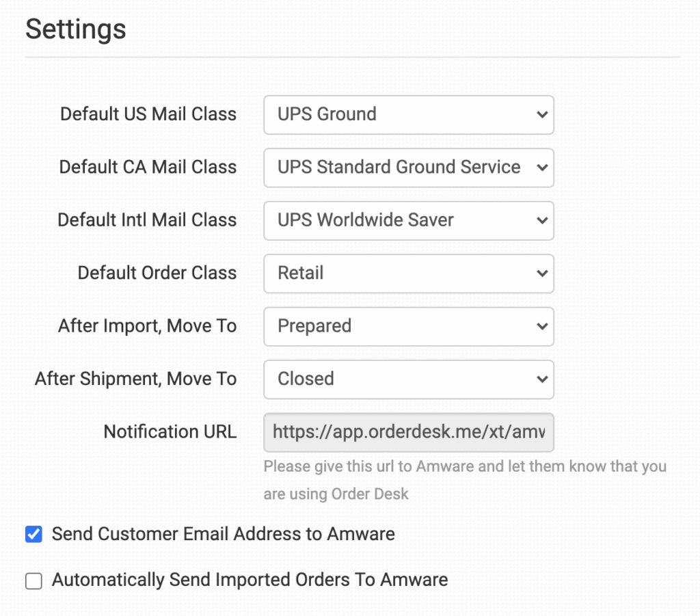The width and height of the screenshot is (700, 616).
Task: Open the After Import, Move To dropdown
Action: click(x=408, y=326)
